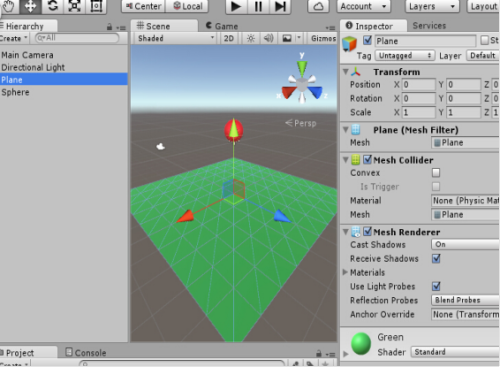
Task: Toggle Receive Shadows checkbox
Action: (x=436, y=259)
